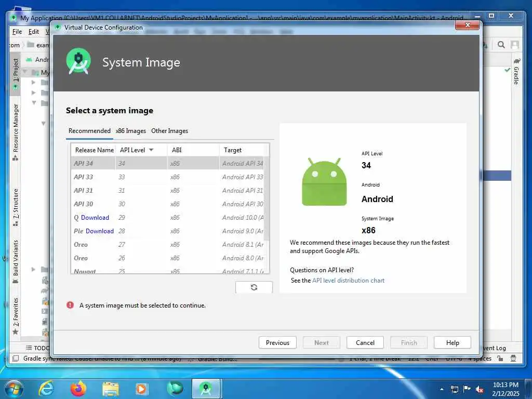Open Internet Explorer from the taskbar
The image size is (532, 399).
46,389
